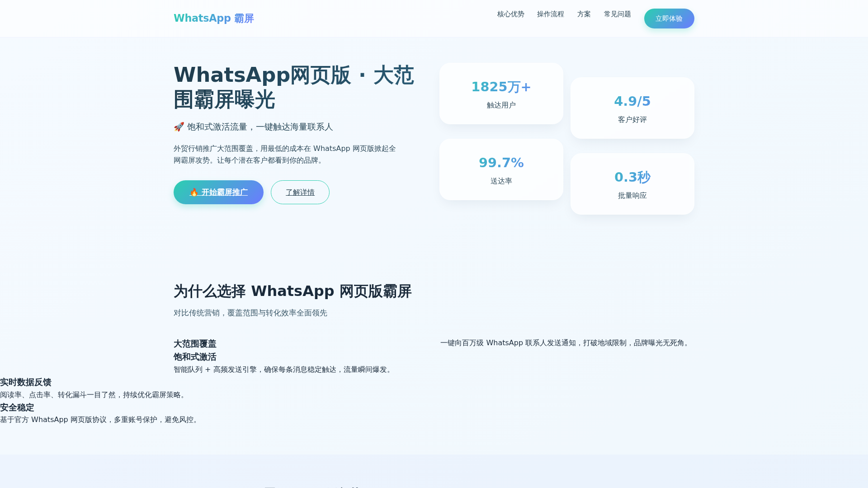Image resolution: width=868 pixels, height=488 pixels.
Task: Click the rocket emoji beside 饱和式激活流量
Action: coord(179,127)
